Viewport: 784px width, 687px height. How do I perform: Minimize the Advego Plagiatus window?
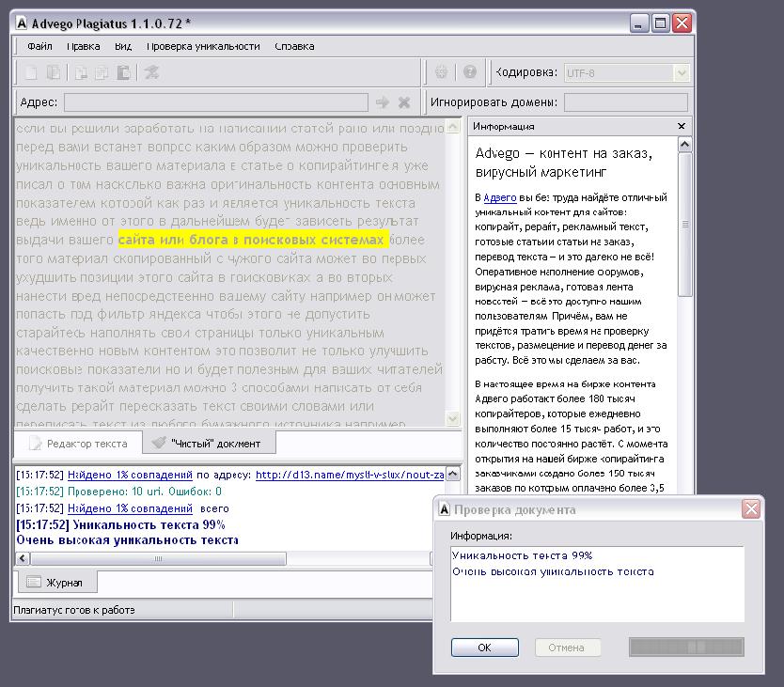tap(638, 23)
